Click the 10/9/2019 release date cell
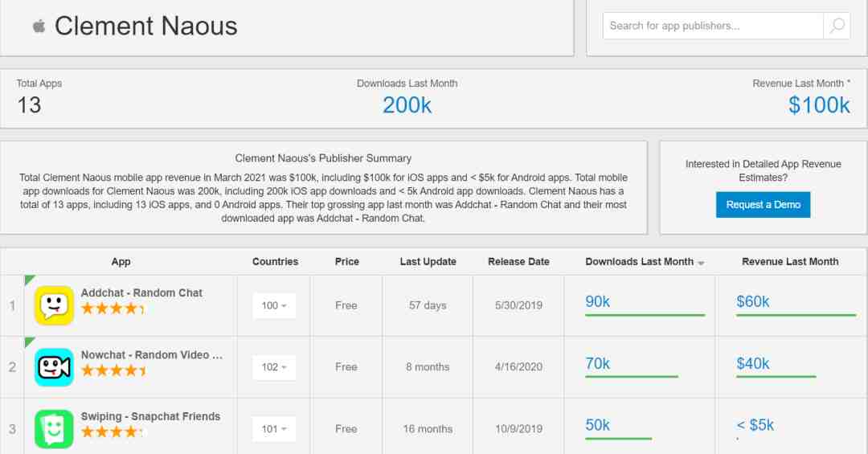This screenshot has width=868, height=454. [518, 429]
